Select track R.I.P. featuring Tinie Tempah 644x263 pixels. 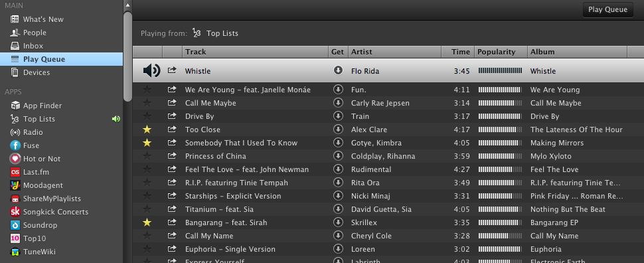[236, 183]
